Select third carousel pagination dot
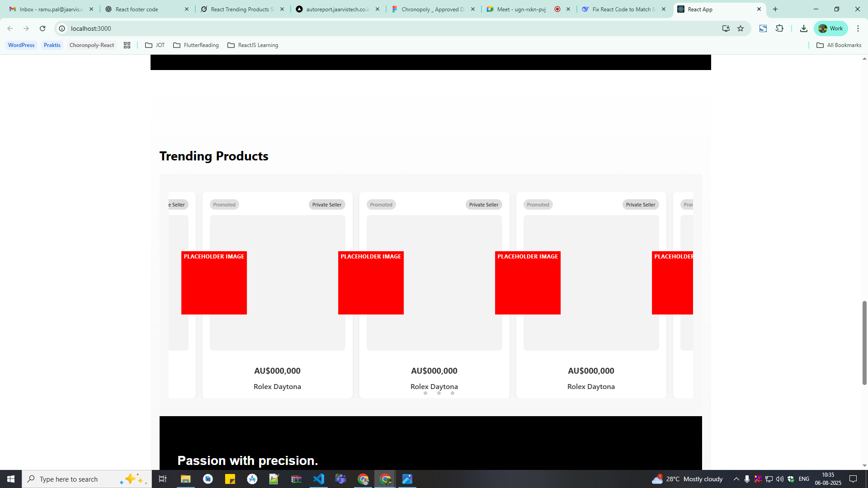Screen dimensions: 868x488 click(453, 393)
